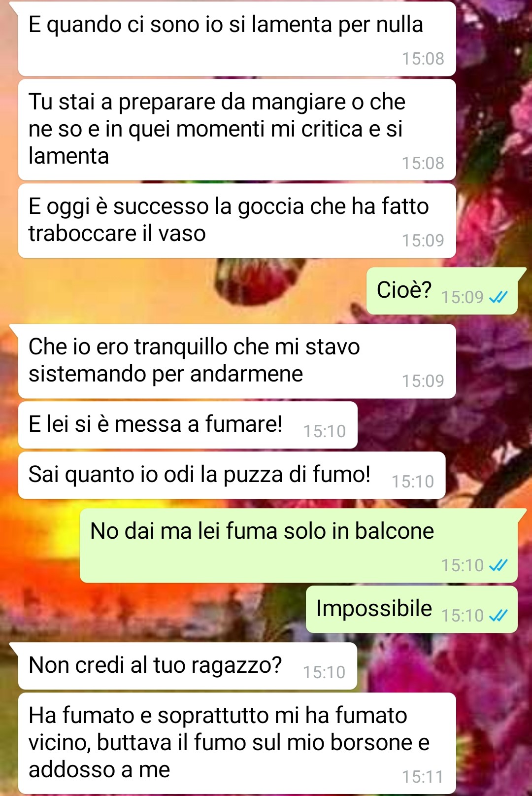Tap the outgoing 'Cioè?' bubble
532x796 pixels.
[x=442, y=291]
